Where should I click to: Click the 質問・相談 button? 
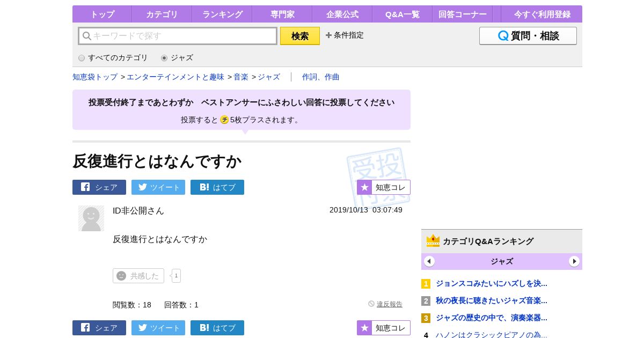[528, 36]
